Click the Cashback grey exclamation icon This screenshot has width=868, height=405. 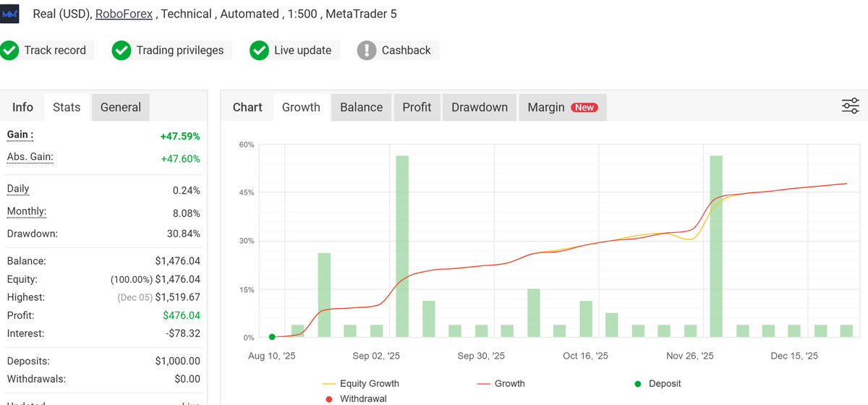point(367,51)
